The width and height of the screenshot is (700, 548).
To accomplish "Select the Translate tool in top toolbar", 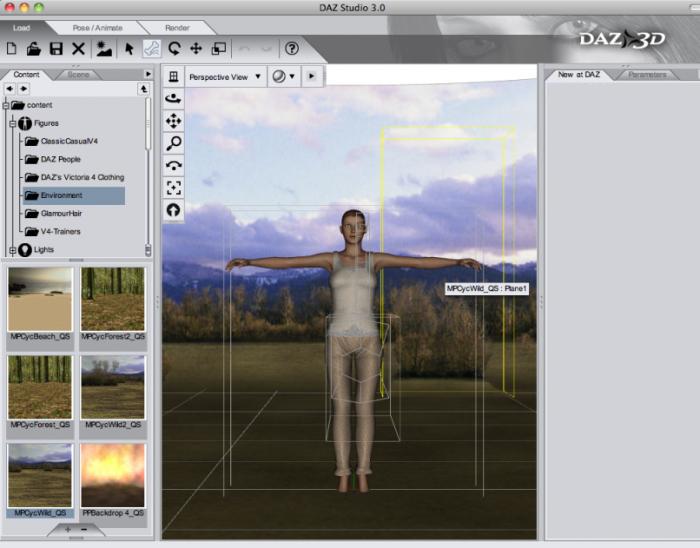I will (196, 48).
